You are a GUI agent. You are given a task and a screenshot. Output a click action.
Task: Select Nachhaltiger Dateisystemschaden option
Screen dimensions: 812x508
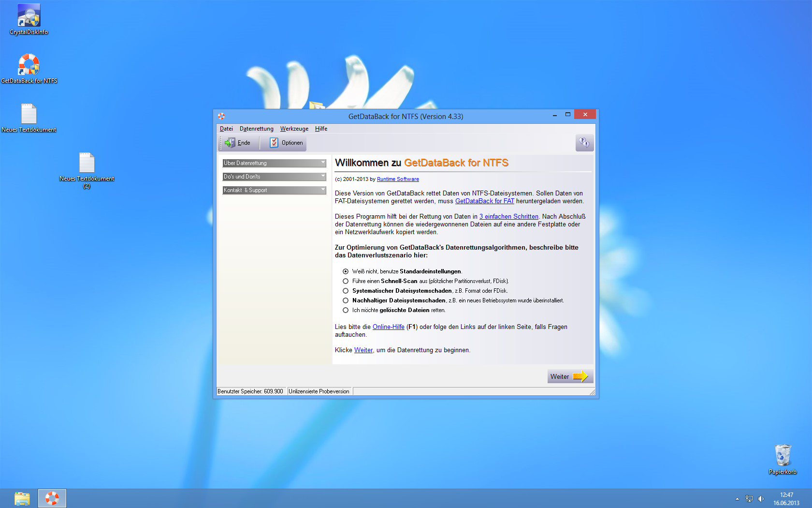click(x=346, y=300)
